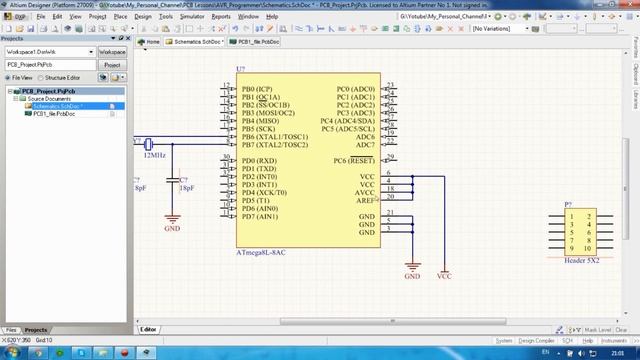Collapse the Source Documents folder
The image size is (640, 360).
point(16,99)
